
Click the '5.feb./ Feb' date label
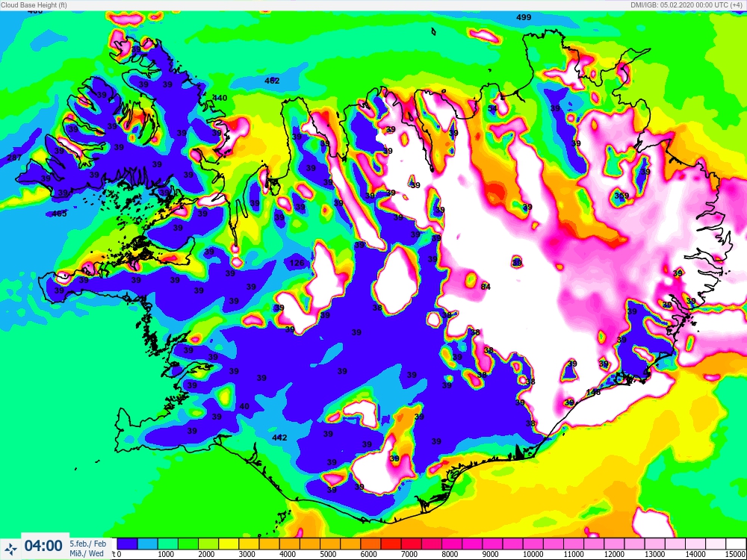coord(88,544)
